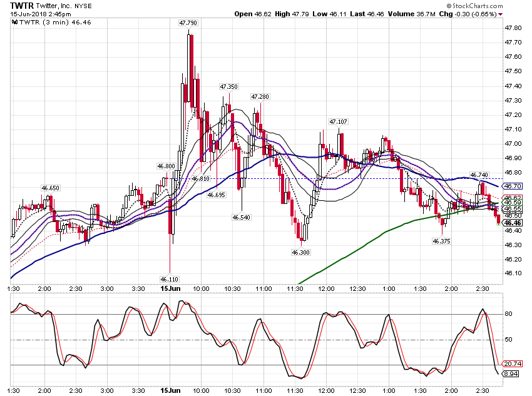Screen dimensions: 532x396
Task: Select the 46.110 low price label
Action: tap(170, 280)
